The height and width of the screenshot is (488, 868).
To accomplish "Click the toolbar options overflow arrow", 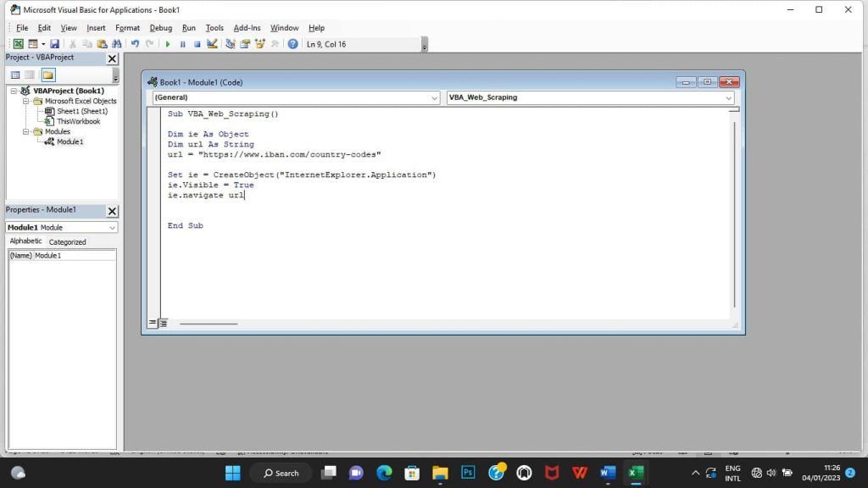I will tap(425, 44).
